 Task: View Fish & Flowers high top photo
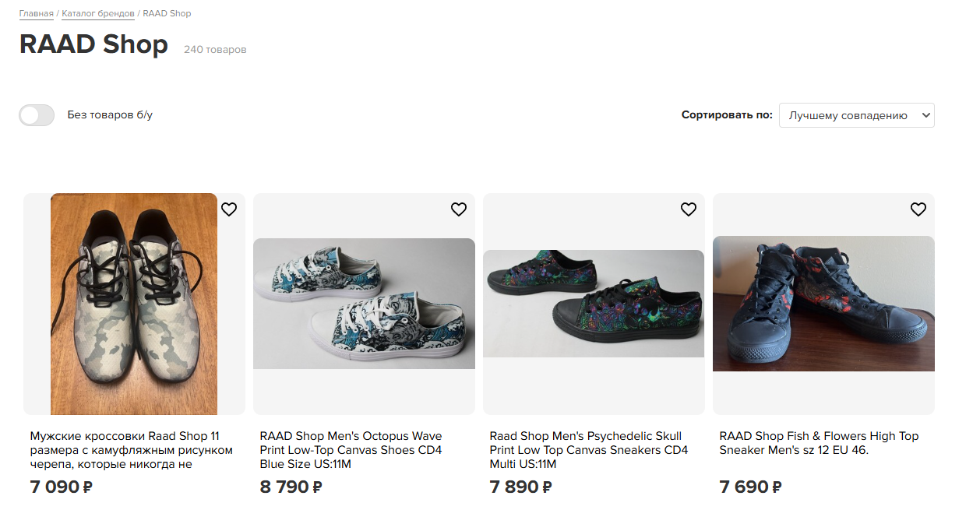click(823, 304)
